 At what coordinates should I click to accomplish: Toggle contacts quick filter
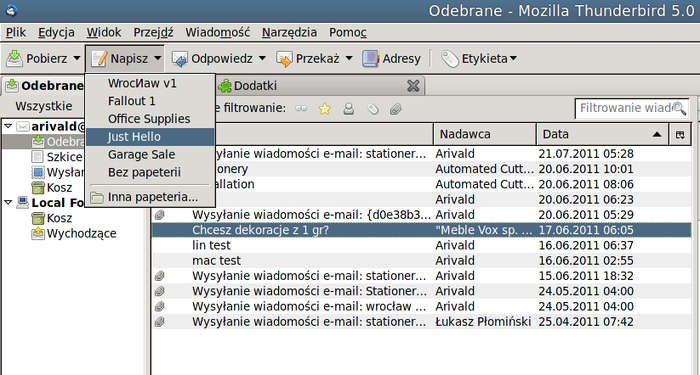pos(348,108)
